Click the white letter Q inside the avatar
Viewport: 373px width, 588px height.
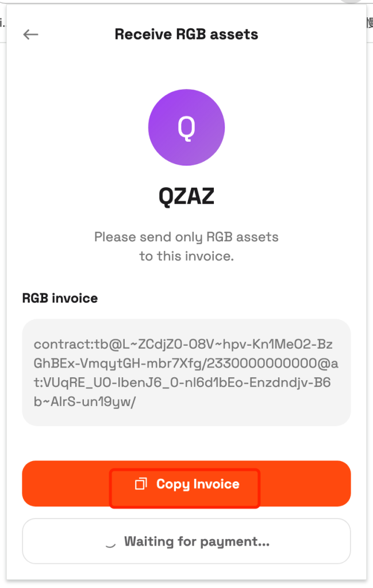(x=186, y=128)
